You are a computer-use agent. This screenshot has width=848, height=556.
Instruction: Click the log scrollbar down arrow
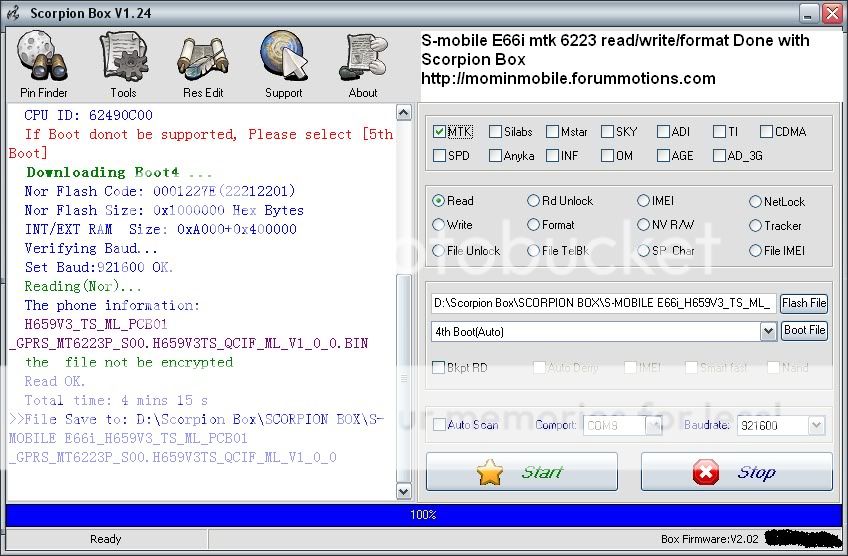coord(403,491)
